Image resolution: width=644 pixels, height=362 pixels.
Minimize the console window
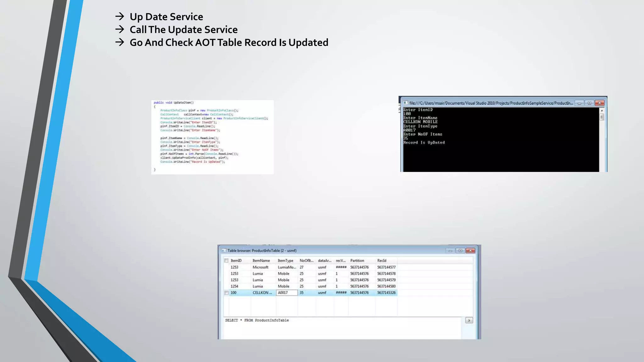click(x=579, y=103)
